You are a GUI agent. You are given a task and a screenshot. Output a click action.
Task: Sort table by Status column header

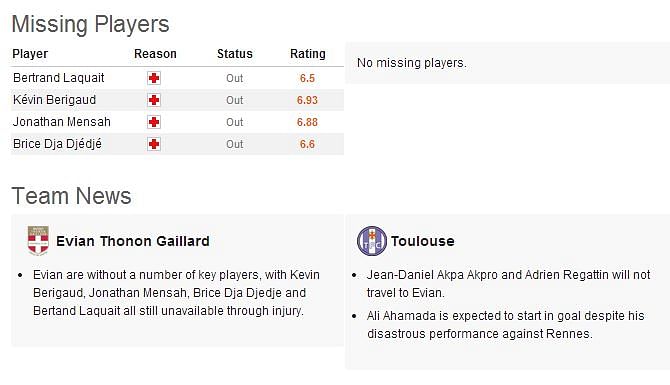[235, 54]
